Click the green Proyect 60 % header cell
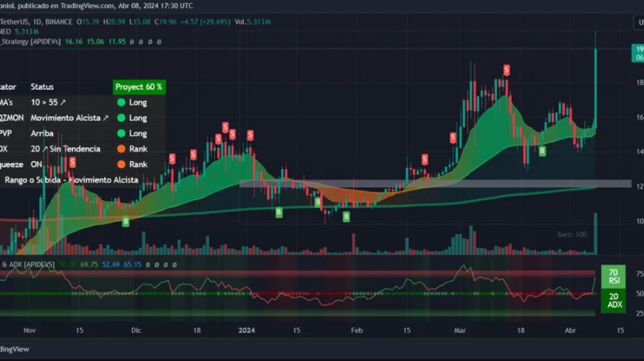644x361 pixels. tap(139, 87)
